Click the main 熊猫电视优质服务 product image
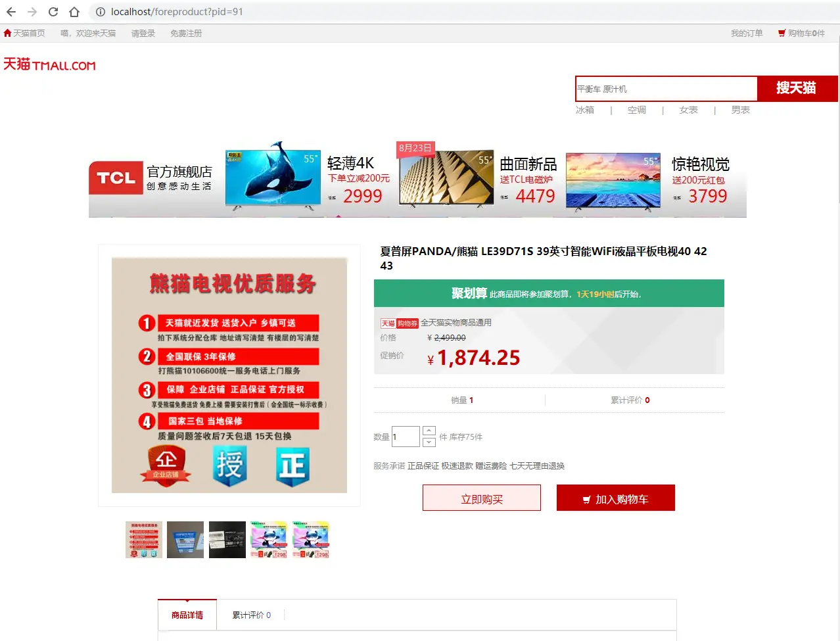 point(229,375)
